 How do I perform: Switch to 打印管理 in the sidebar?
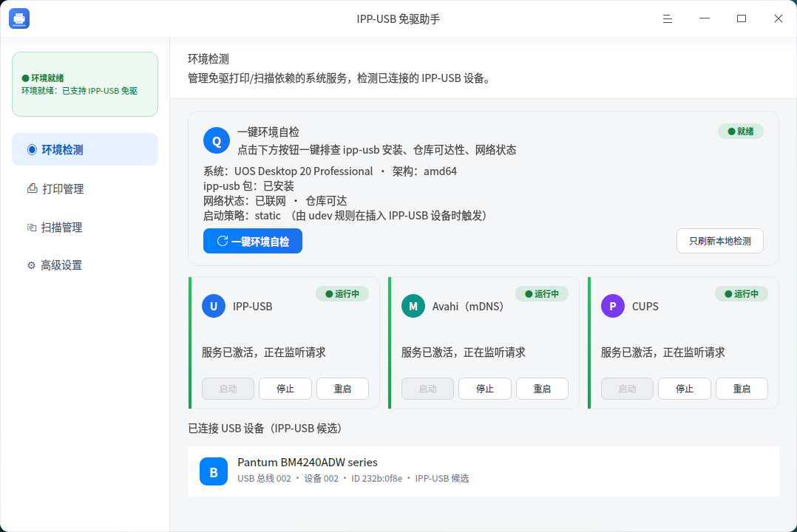85,188
